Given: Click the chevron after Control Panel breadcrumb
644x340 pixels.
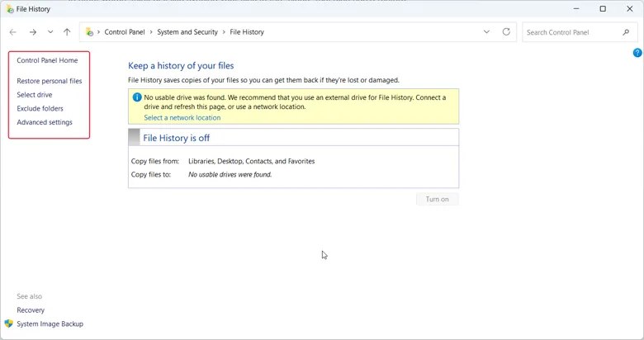Looking at the screenshot, I should click(x=151, y=32).
